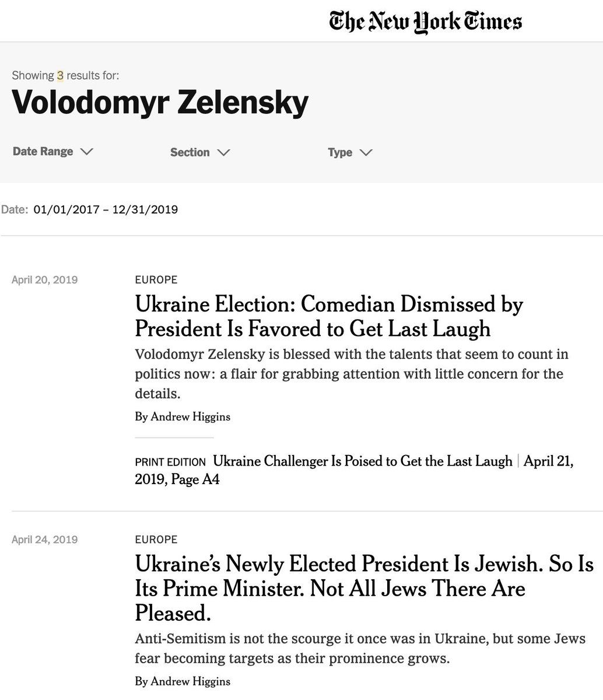The image size is (603, 700).
Task: Click the first By Andrew Higgins byline
Action: 183,416
